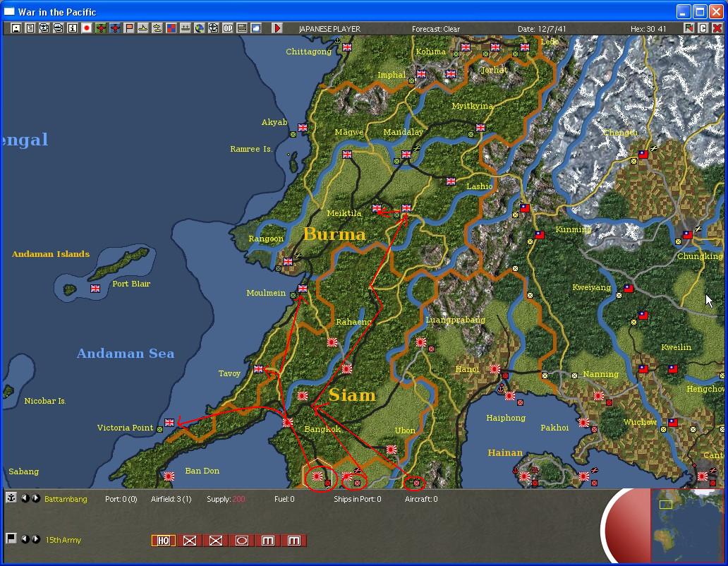Viewport: 728px width, 566px height.
Task: Open the OP toolbar button
Action: tap(227, 28)
